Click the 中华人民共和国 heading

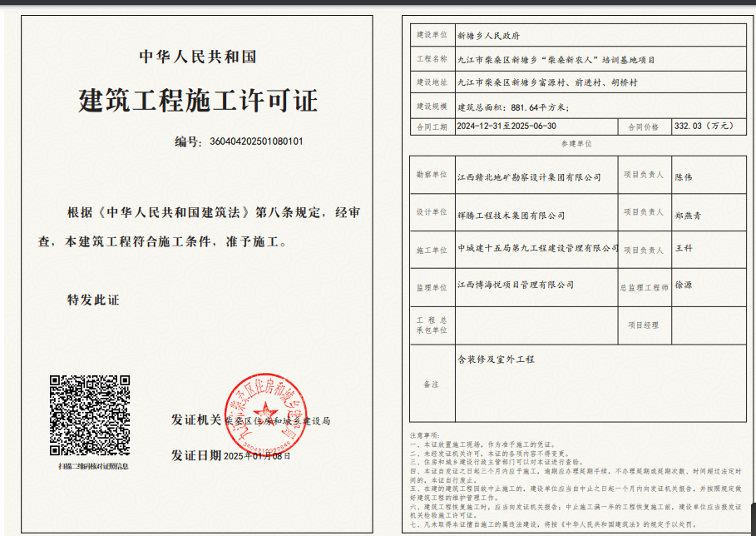[198, 57]
